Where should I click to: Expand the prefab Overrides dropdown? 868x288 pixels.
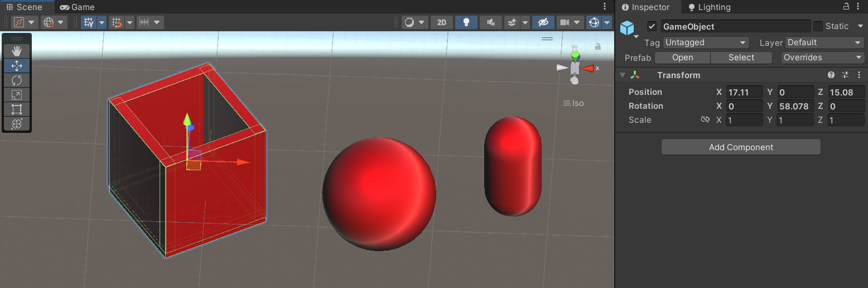[822, 57]
